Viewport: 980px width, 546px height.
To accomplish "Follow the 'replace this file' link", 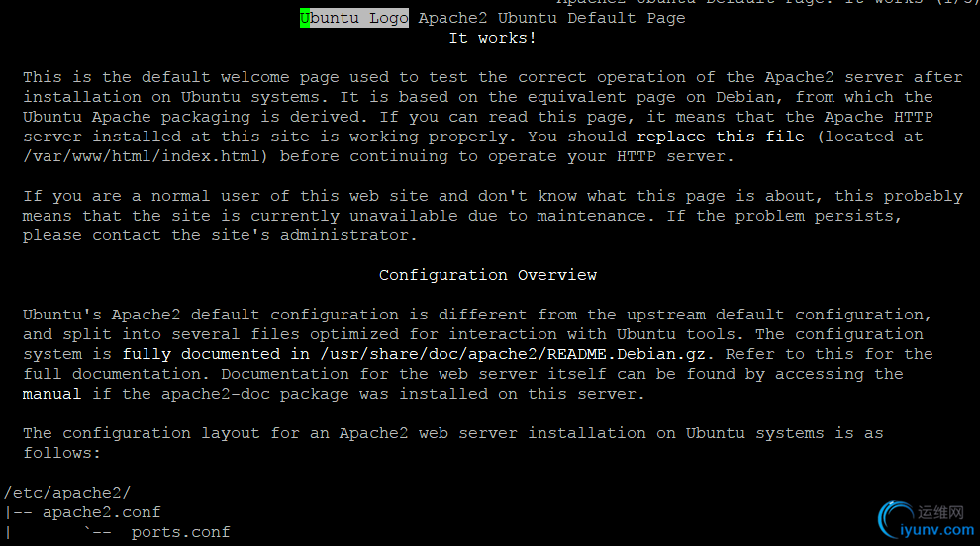I will 721,136.
